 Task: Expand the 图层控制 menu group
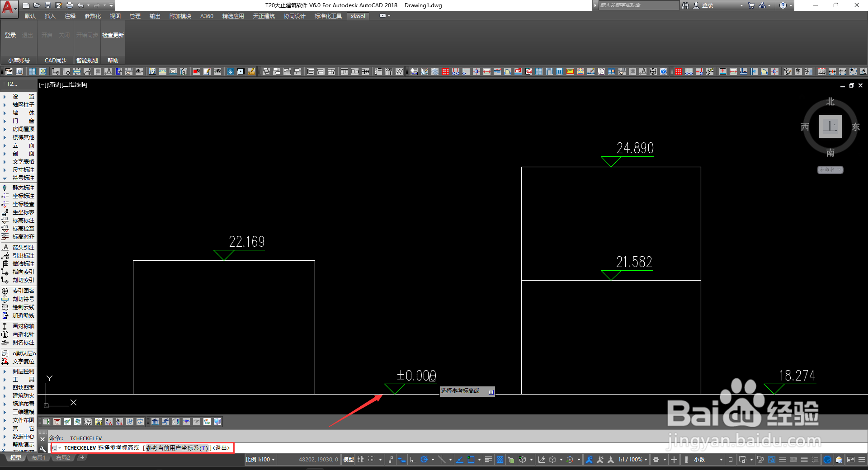click(18, 371)
